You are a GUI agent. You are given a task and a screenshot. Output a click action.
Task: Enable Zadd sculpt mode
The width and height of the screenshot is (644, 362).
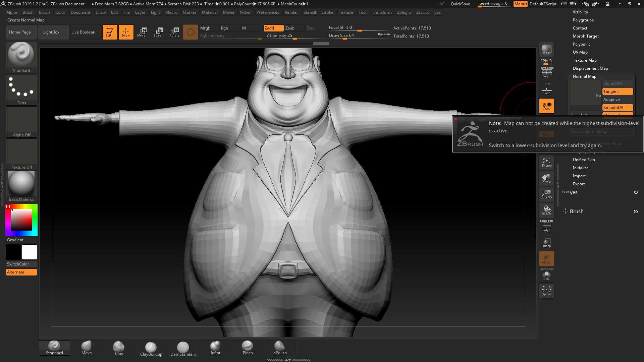273,28
